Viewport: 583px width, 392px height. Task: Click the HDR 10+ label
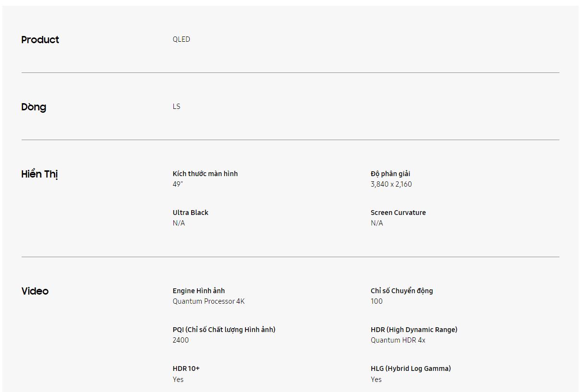click(186, 368)
